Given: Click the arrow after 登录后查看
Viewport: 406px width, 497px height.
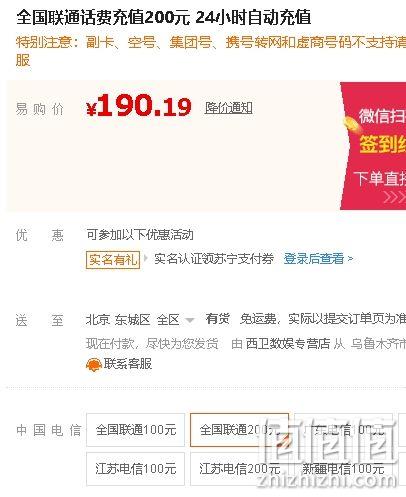Looking at the screenshot, I should (350, 258).
